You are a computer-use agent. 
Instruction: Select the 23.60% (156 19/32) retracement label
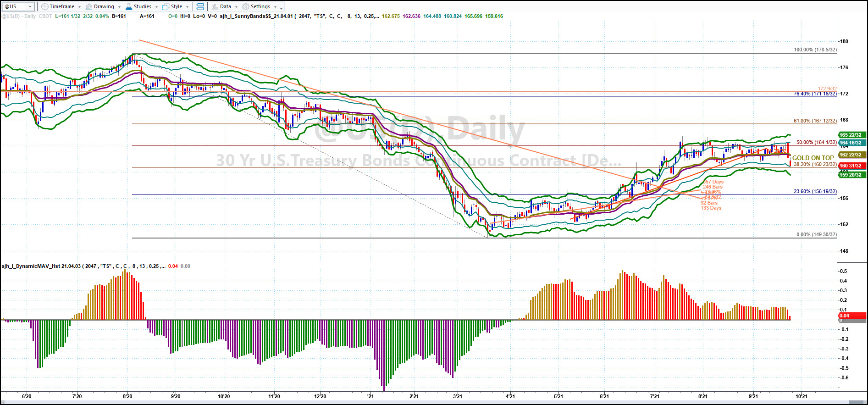point(815,191)
